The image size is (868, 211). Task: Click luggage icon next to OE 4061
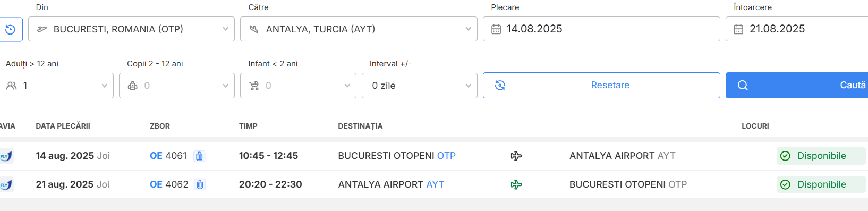coord(199,156)
